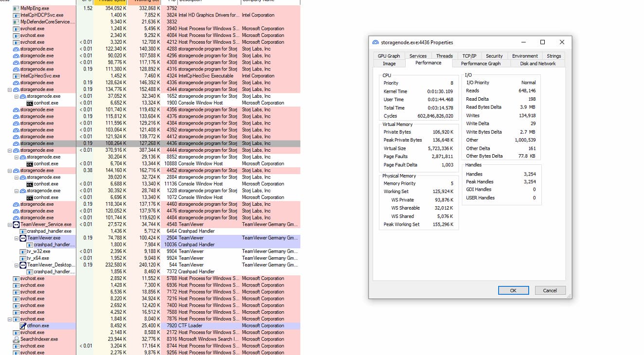Open the Environment tab
The height and width of the screenshot is (355, 644).
(x=525, y=56)
